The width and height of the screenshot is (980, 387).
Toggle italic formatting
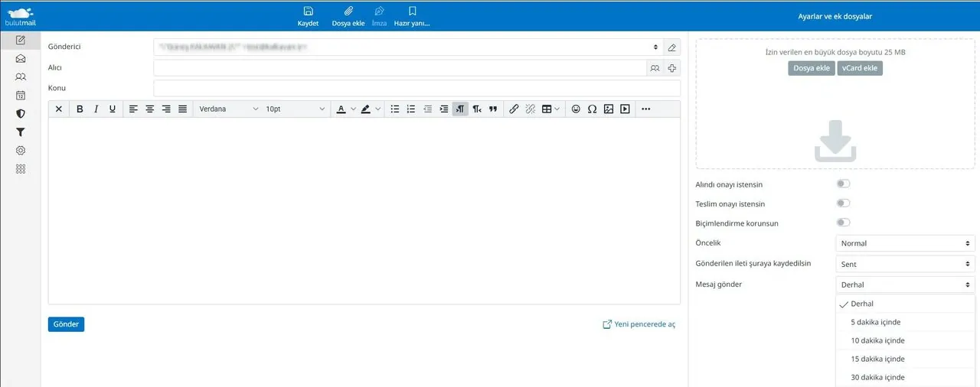pos(96,109)
